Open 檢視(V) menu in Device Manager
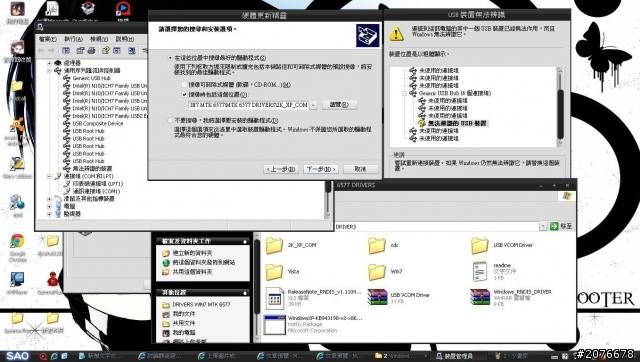The image size is (640, 362). [99, 39]
